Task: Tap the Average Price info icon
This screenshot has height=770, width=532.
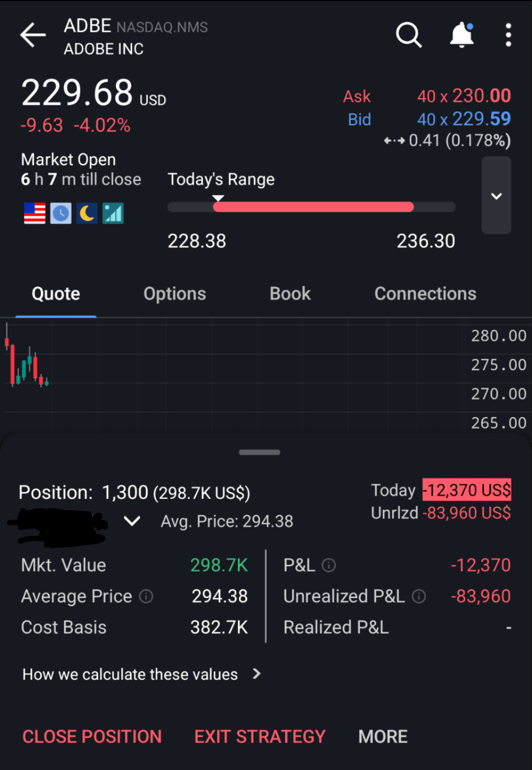Action: coord(146,596)
